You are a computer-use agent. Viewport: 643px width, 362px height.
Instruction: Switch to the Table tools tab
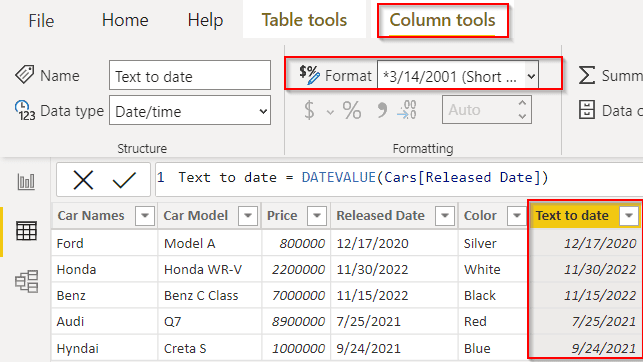pos(304,20)
